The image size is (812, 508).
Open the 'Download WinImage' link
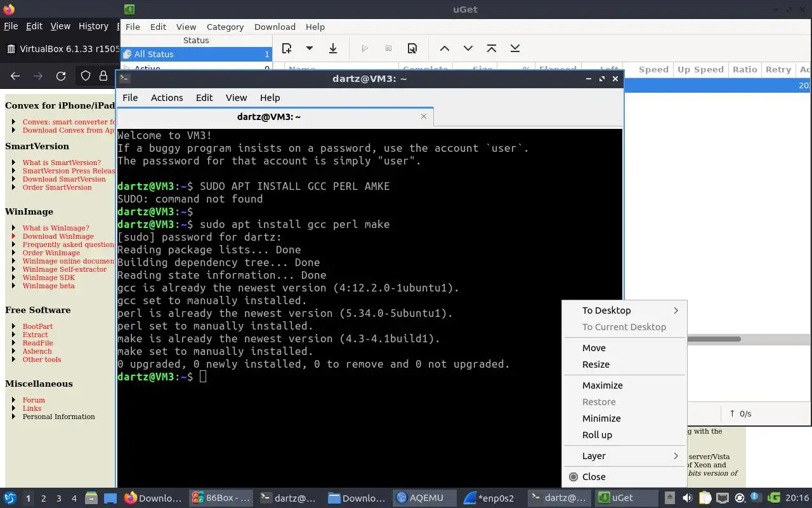coord(58,236)
